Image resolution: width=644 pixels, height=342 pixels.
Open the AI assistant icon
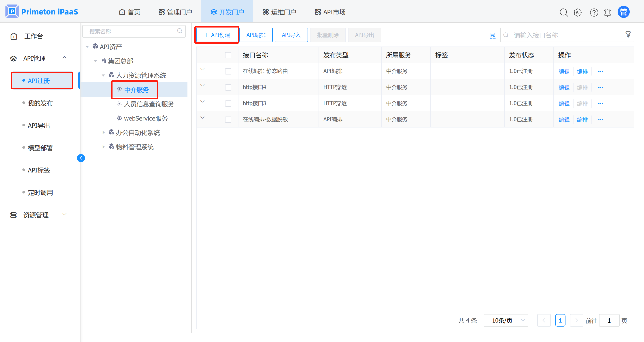pos(578,12)
